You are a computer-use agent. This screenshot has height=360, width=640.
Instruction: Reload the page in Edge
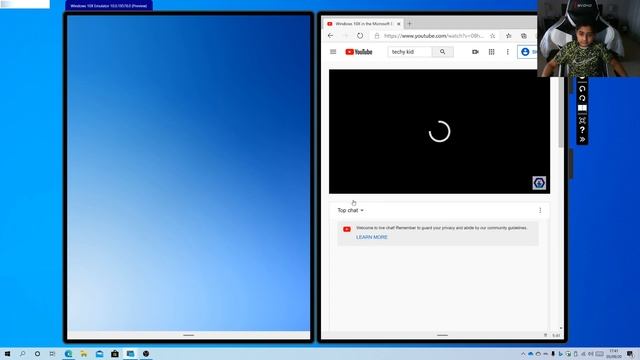point(360,36)
